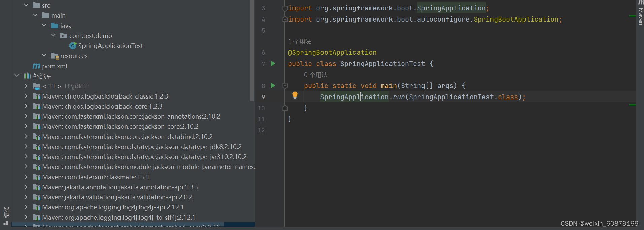Click the Maven pom.xml file icon

36,66
